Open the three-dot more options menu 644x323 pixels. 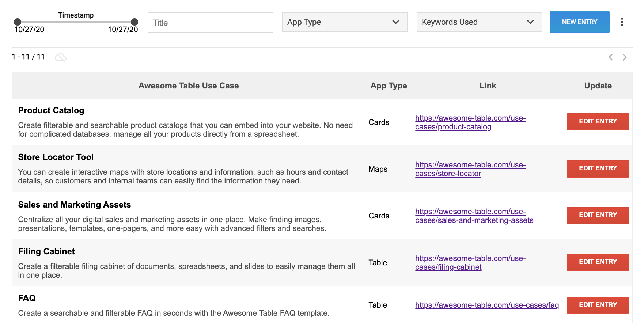point(622,22)
